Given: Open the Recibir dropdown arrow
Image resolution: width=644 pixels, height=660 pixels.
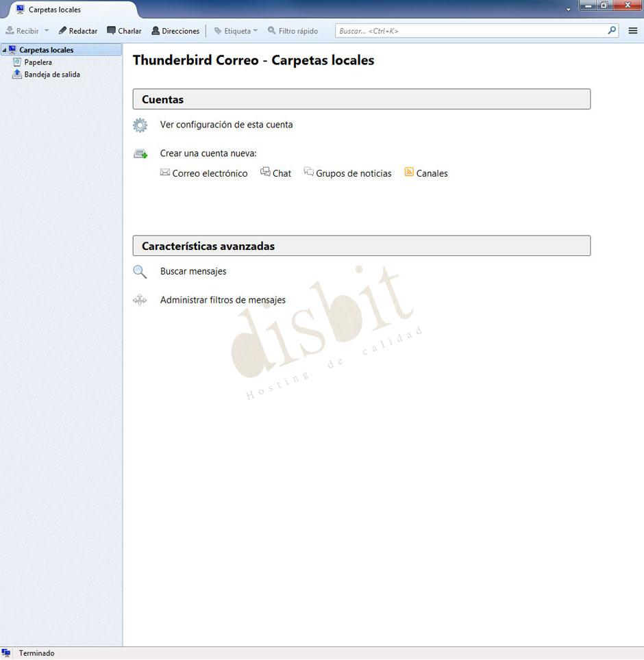Looking at the screenshot, I should 47,30.
